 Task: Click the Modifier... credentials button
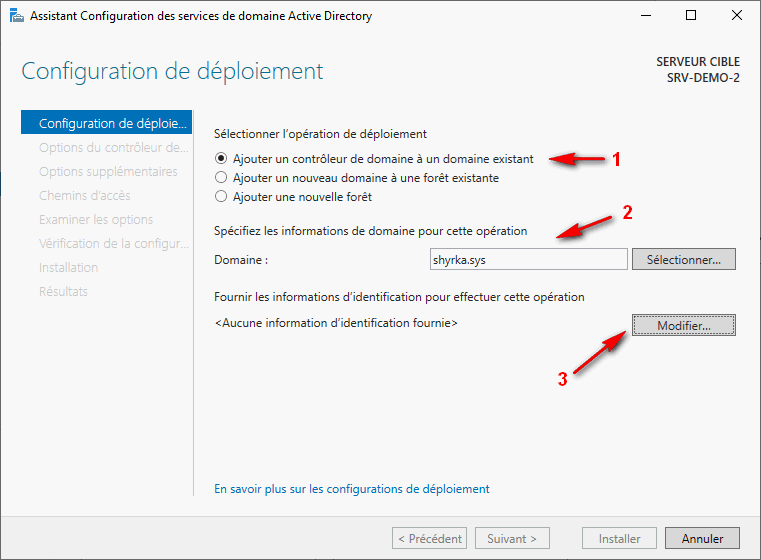683,326
